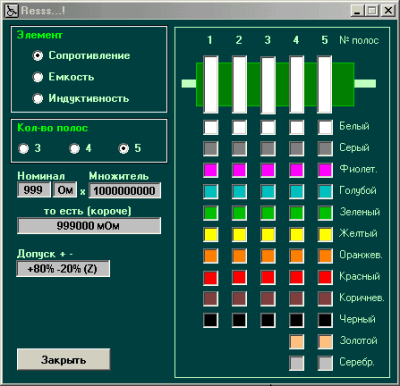
Task: Pick green (Зеленый) for band 5
Action: click(x=325, y=213)
